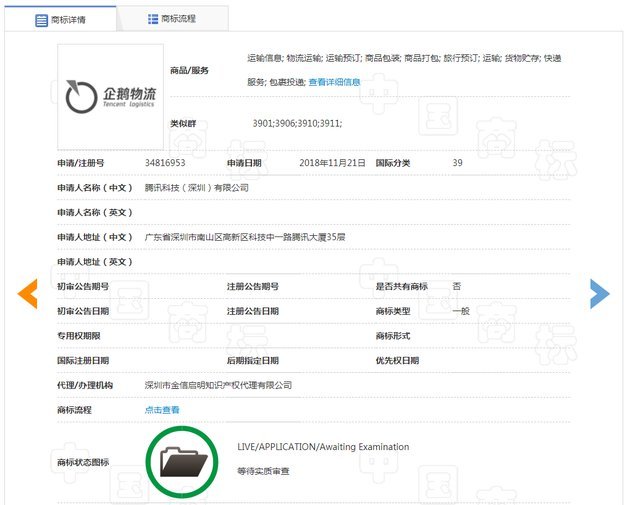Click the international class value 39
This screenshot has height=505, width=630.
(457, 163)
